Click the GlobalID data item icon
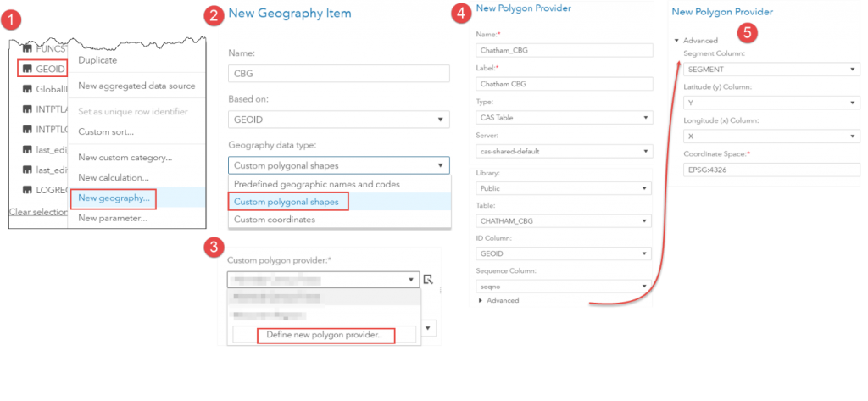The width and height of the screenshot is (868, 401). pos(26,89)
